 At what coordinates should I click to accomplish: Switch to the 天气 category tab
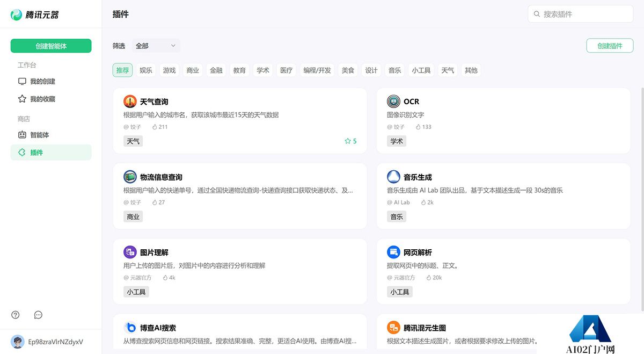pos(448,70)
